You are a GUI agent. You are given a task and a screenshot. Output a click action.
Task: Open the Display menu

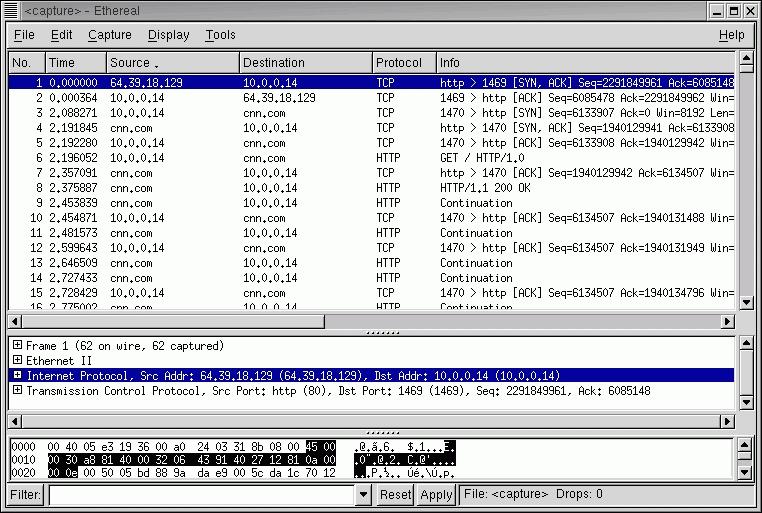pos(168,35)
